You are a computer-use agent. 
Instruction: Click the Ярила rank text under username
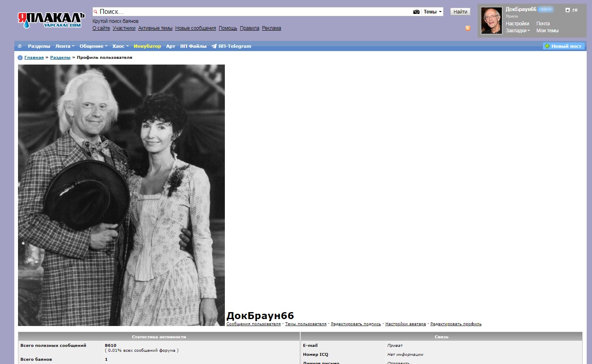tap(512, 16)
